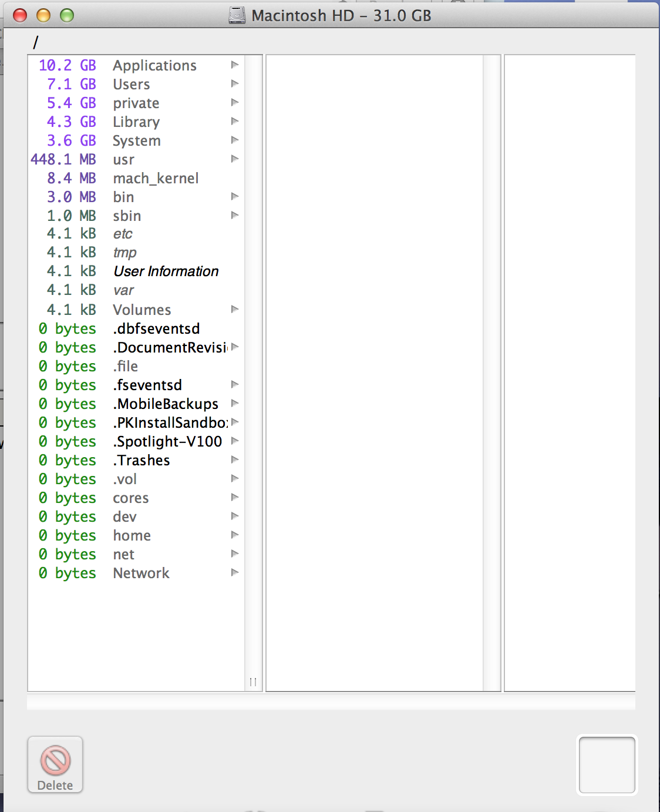Viewport: 660px width, 812px height.
Task: Select the .Trashes folder
Action: pyautogui.click(x=142, y=460)
